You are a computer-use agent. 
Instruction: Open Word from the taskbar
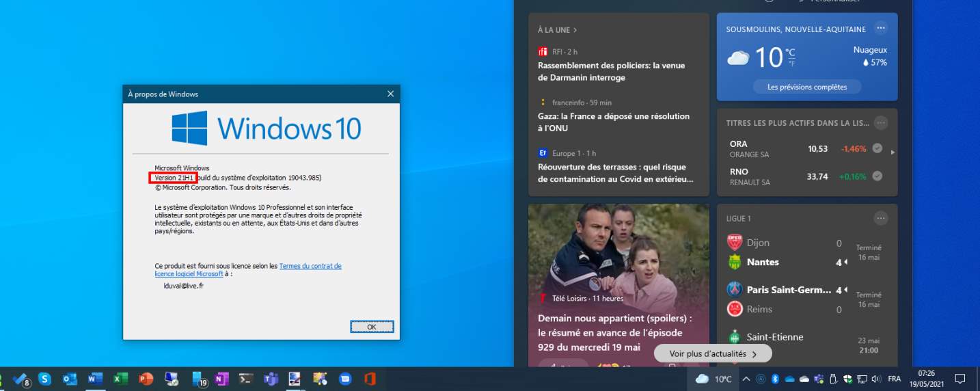point(95,379)
